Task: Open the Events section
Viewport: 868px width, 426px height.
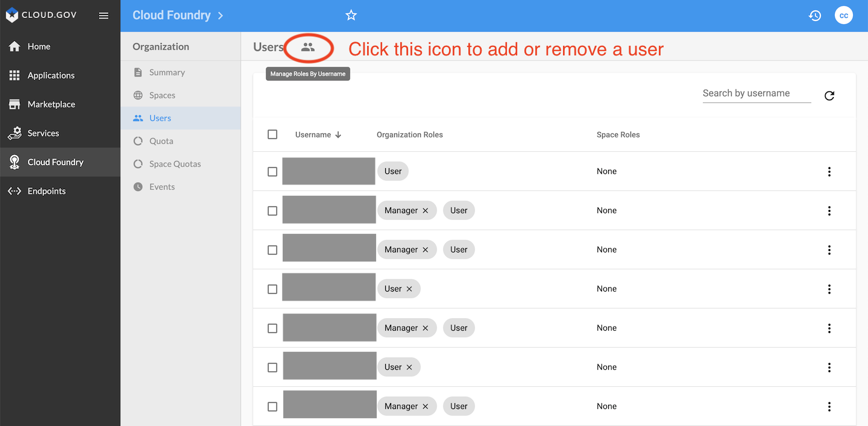Action: click(181, 187)
